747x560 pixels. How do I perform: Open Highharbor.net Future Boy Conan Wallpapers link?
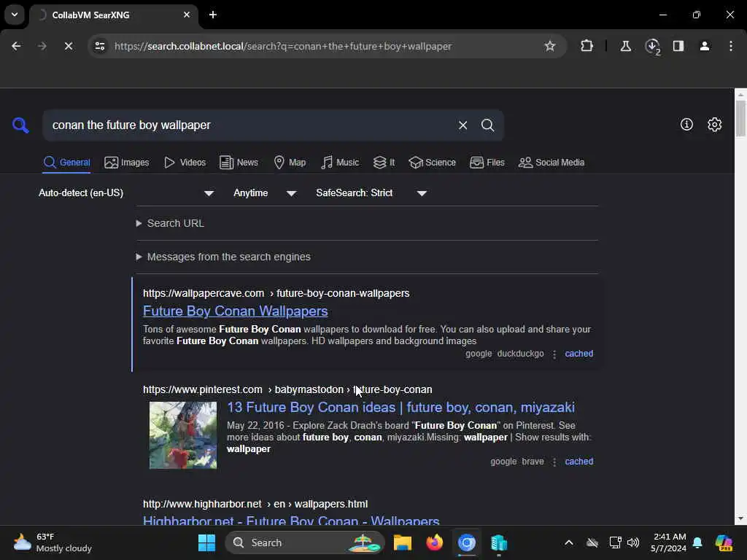click(291, 520)
